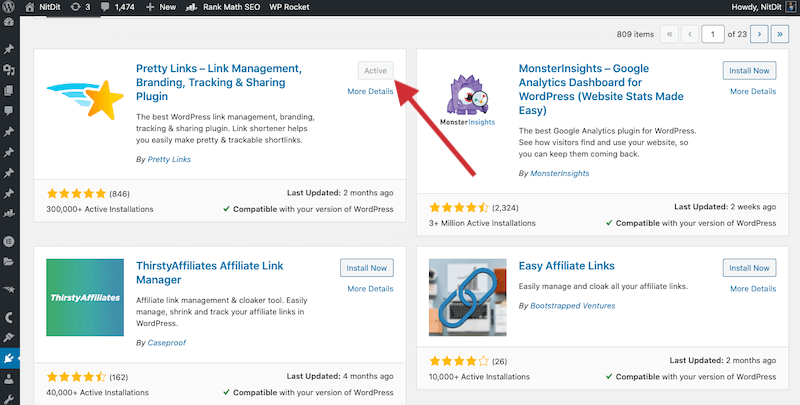This screenshot has height=405, width=800.
Task: Click the (162) rating count
Action: coord(118,377)
